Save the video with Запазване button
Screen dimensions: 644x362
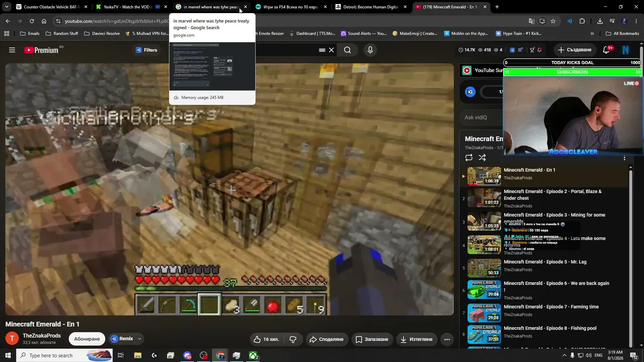372,339
